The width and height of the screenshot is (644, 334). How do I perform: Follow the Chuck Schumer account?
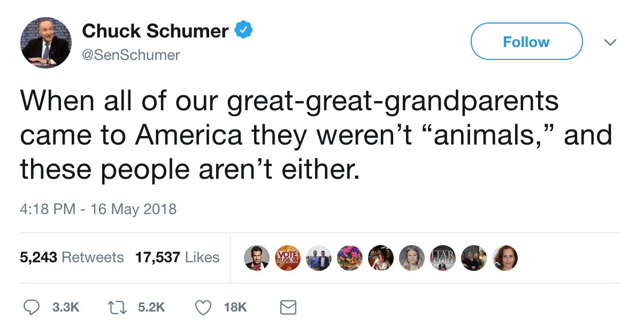click(x=526, y=42)
